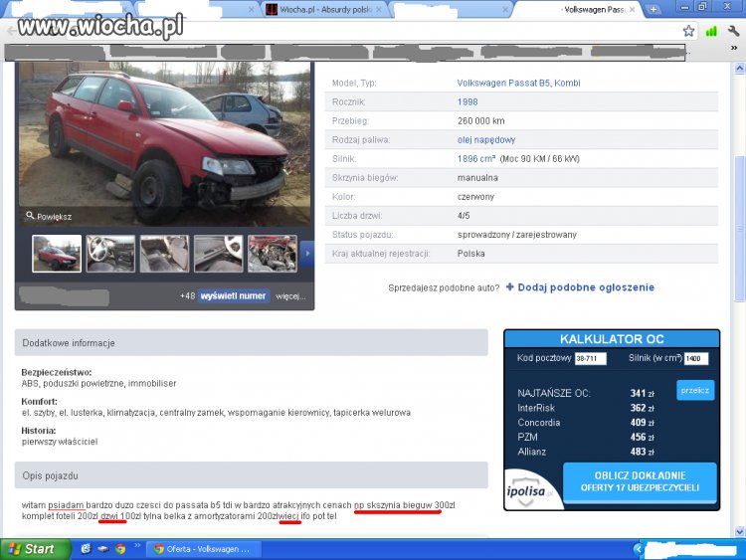
Task: Click the wyświetl numer button
Action: (x=233, y=296)
